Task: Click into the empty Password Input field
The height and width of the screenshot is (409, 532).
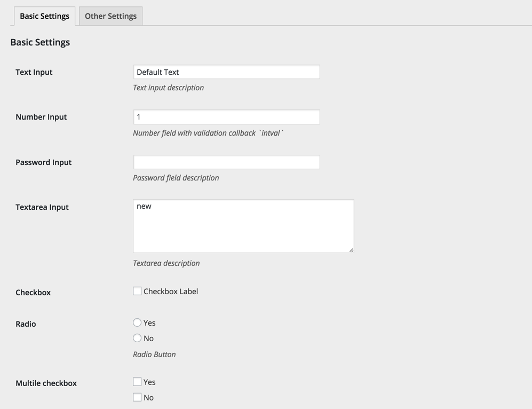Action: (226, 162)
